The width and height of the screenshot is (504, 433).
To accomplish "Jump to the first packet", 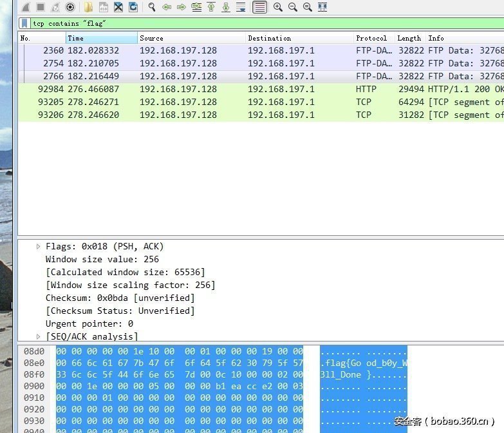I will pyautogui.click(x=210, y=7).
